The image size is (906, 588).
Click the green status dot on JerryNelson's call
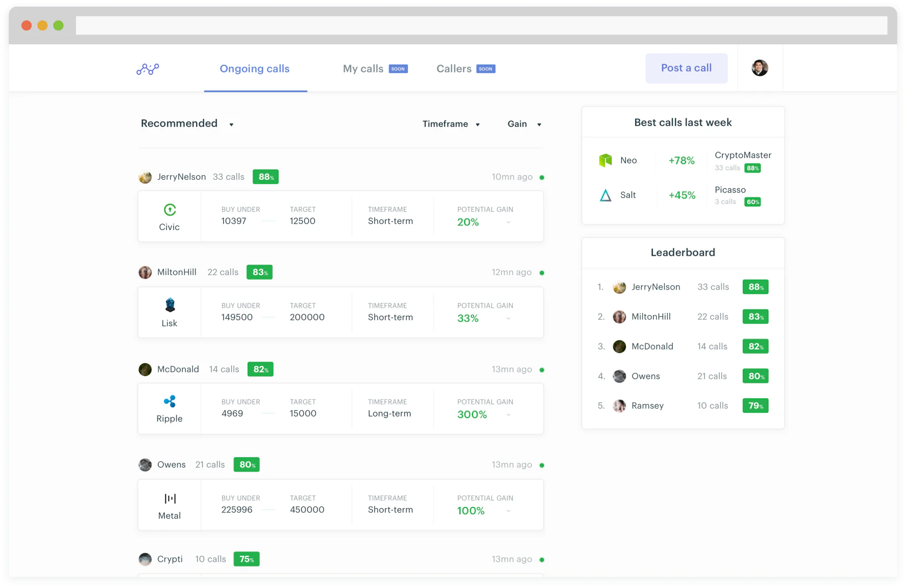tap(542, 178)
